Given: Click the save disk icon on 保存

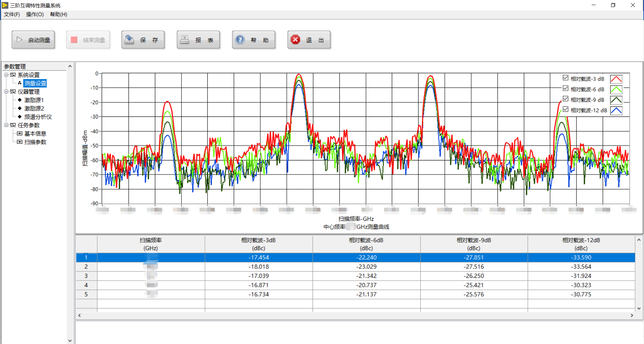Looking at the screenshot, I should coord(129,40).
